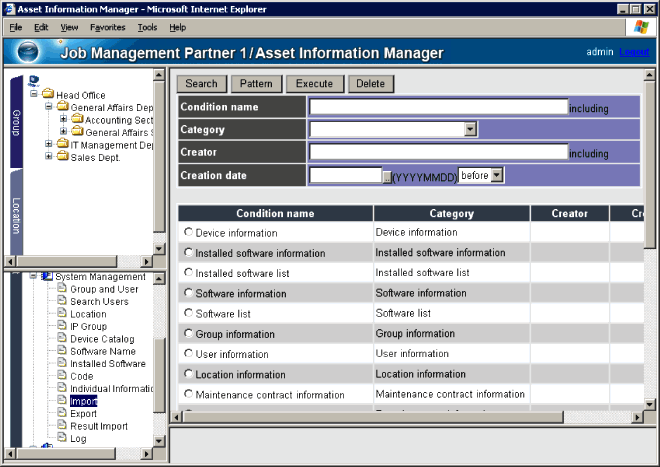
Task: Click the Sales Dept. folder icon
Action: coord(62,157)
